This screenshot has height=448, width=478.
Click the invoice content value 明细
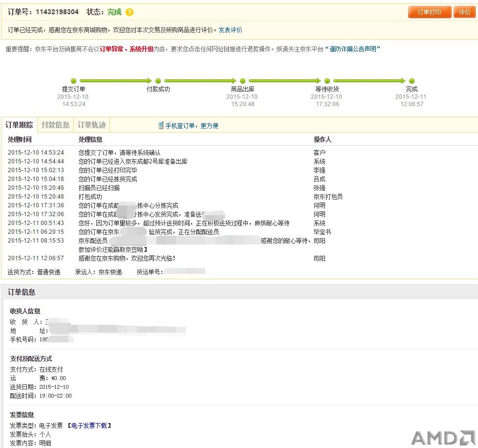(x=45, y=443)
